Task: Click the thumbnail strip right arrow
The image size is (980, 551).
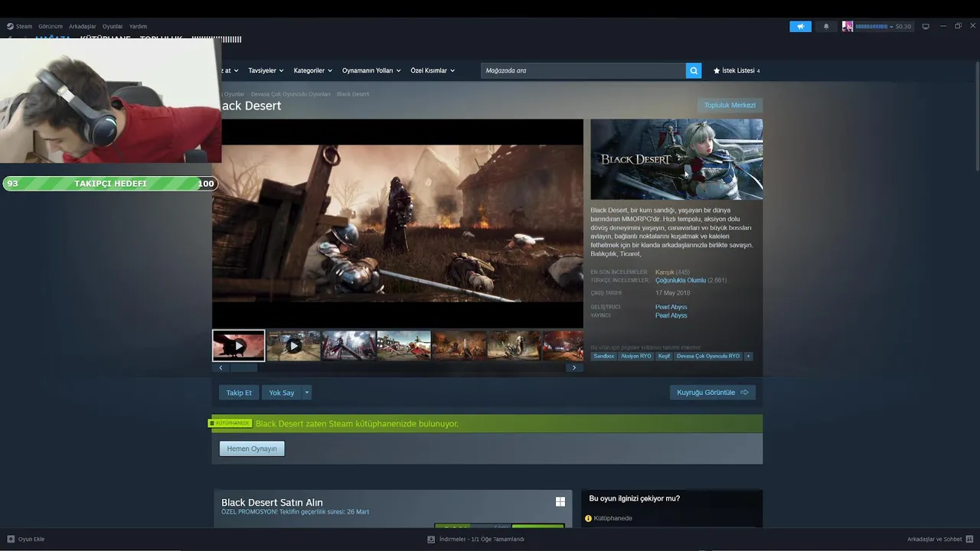Action: [575, 368]
